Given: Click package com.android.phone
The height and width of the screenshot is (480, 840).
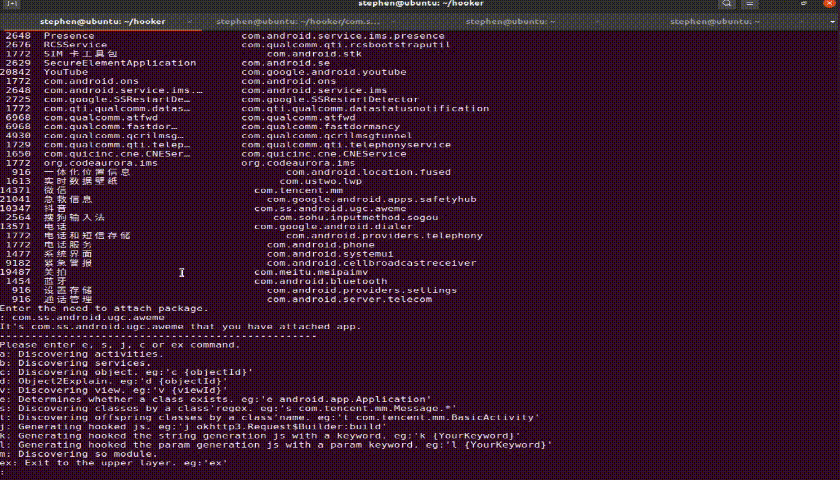Looking at the screenshot, I should pyautogui.click(x=320, y=245).
